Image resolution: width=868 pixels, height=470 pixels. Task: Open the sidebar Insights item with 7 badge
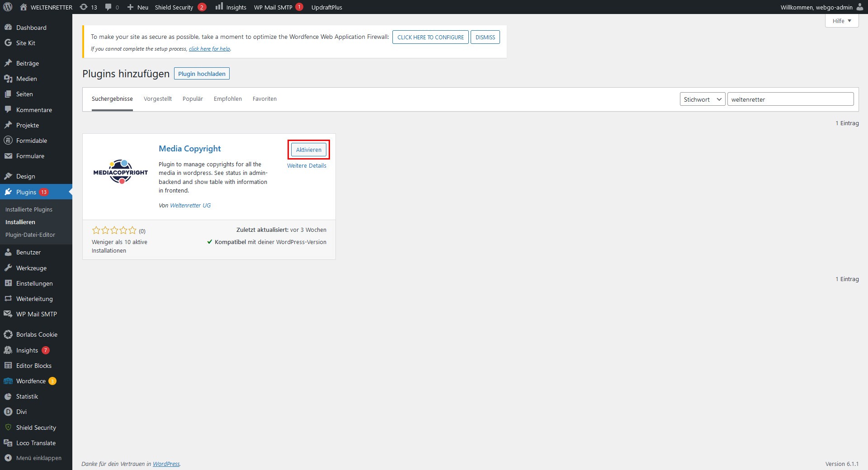pyautogui.click(x=36, y=350)
